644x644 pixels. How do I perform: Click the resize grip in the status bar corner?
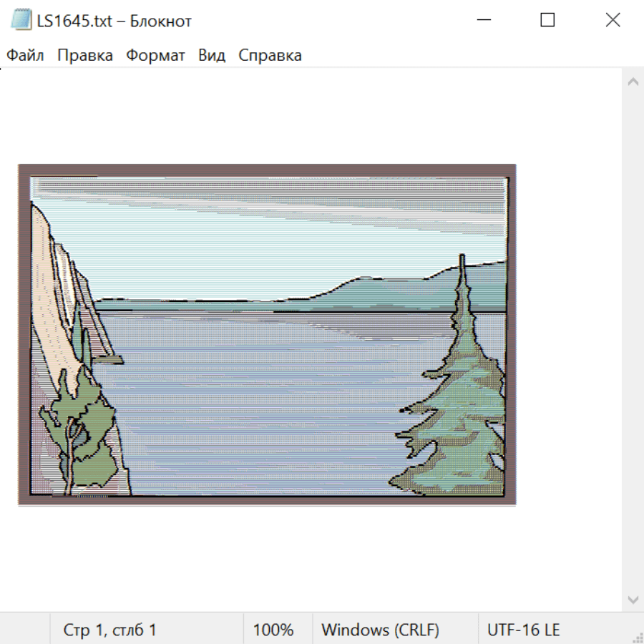[x=637, y=637]
